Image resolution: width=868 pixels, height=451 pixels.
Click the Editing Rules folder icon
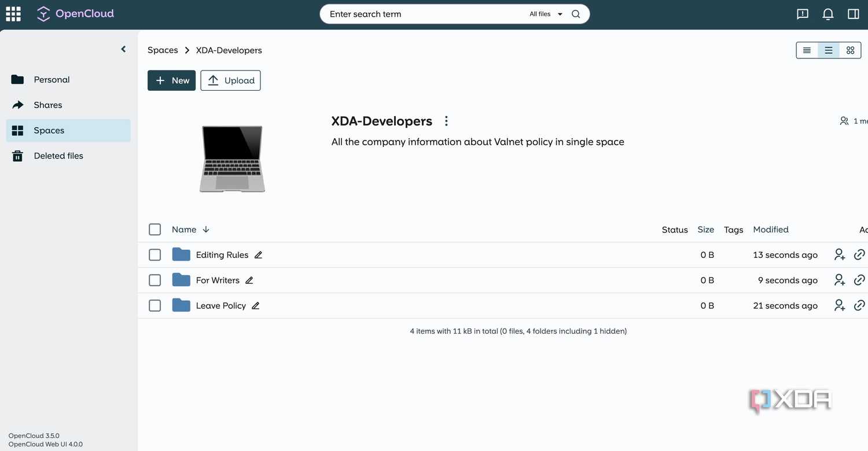pos(181,254)
